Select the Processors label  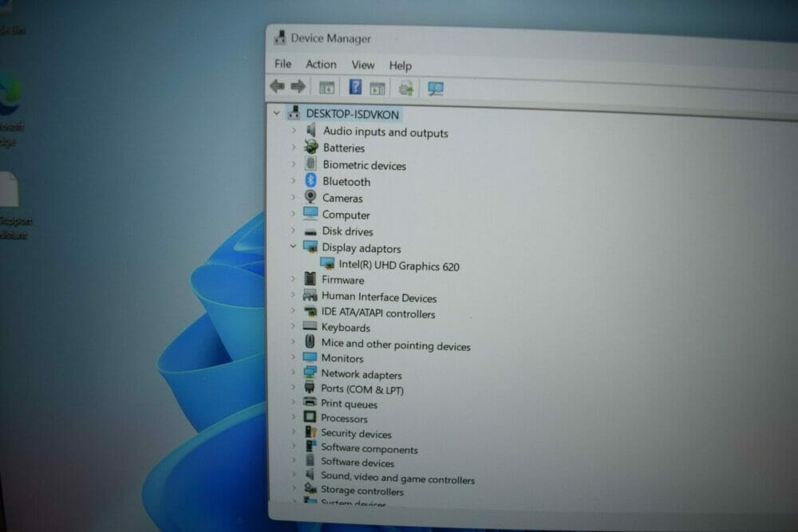point(344,419)
